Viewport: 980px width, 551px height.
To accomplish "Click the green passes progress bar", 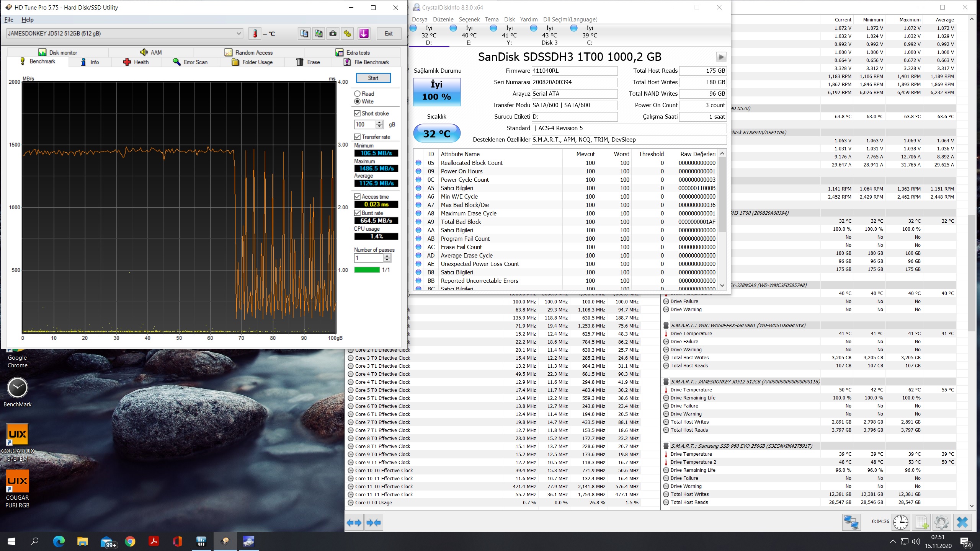I will click(x=367, y=270).
